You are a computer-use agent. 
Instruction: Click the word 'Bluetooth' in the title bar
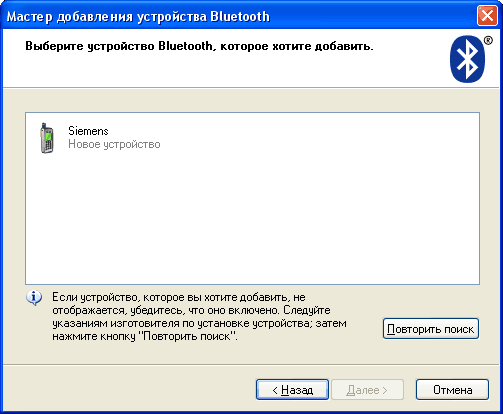click(x=240, y=17)
